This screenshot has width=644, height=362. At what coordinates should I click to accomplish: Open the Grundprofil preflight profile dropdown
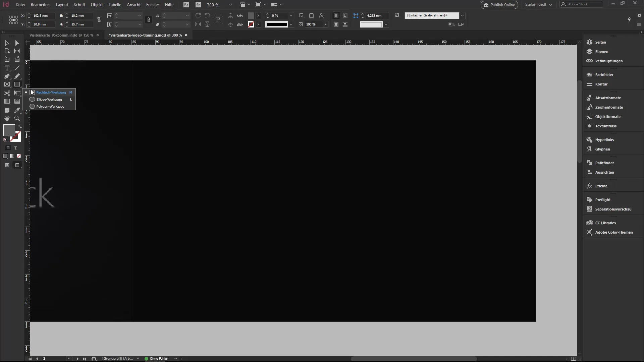pos(138,359)
